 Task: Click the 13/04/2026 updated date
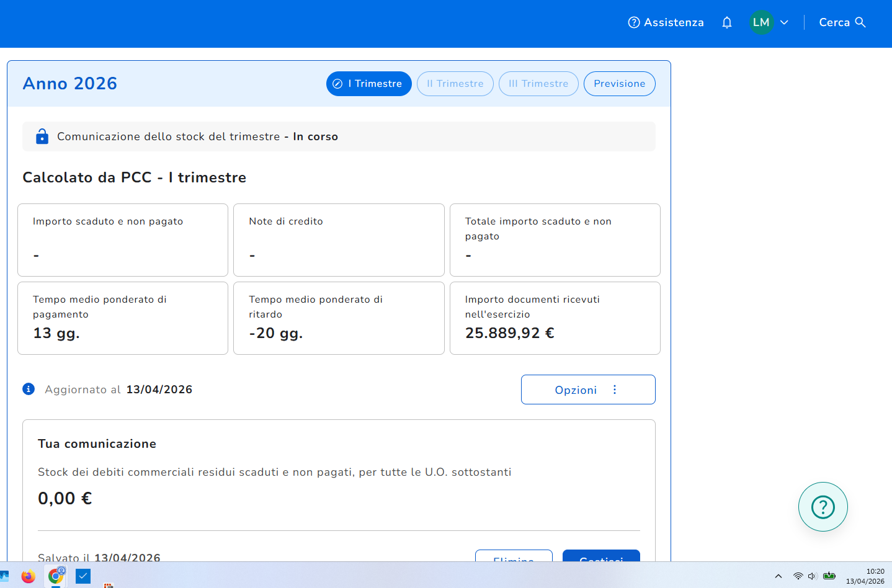(159, 390)
